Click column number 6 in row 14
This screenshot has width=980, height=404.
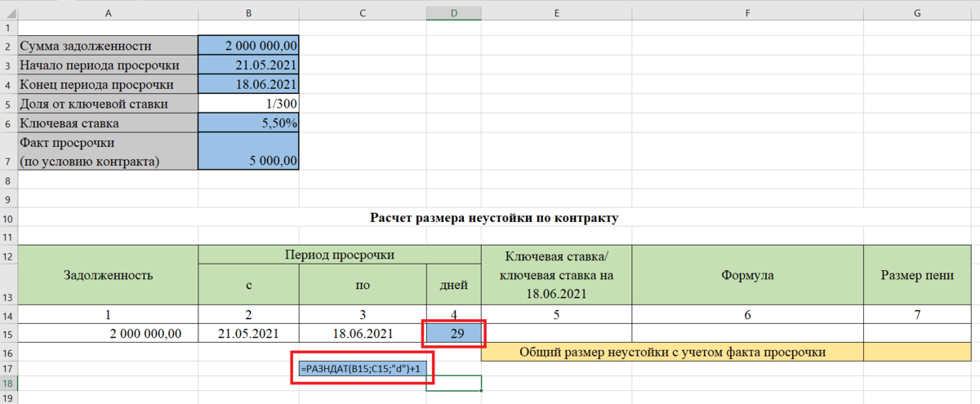[x=747, y=315]
